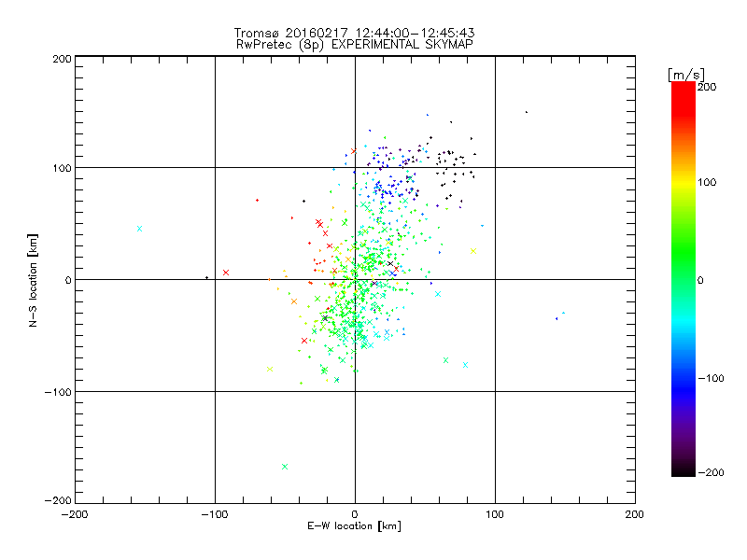Click the subtitle 'RwPretec (8p) EXPERIMENTAL SKYMAP'
Viewport: 747px width, 560px height.
tap(355, 45)
